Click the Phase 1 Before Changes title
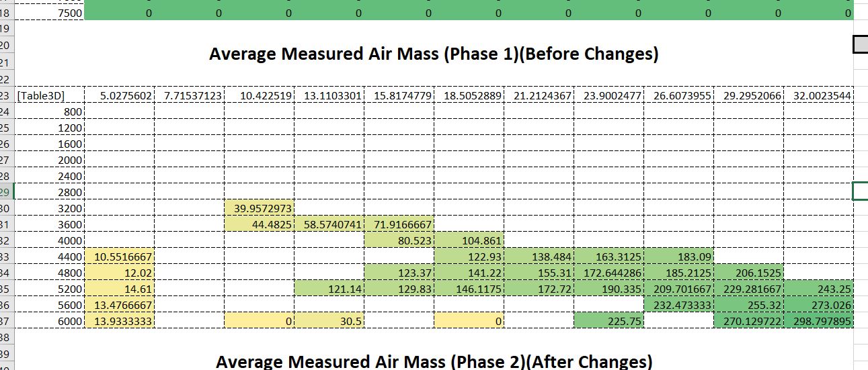This screenshot has height=370, width=868. point(434,54)
